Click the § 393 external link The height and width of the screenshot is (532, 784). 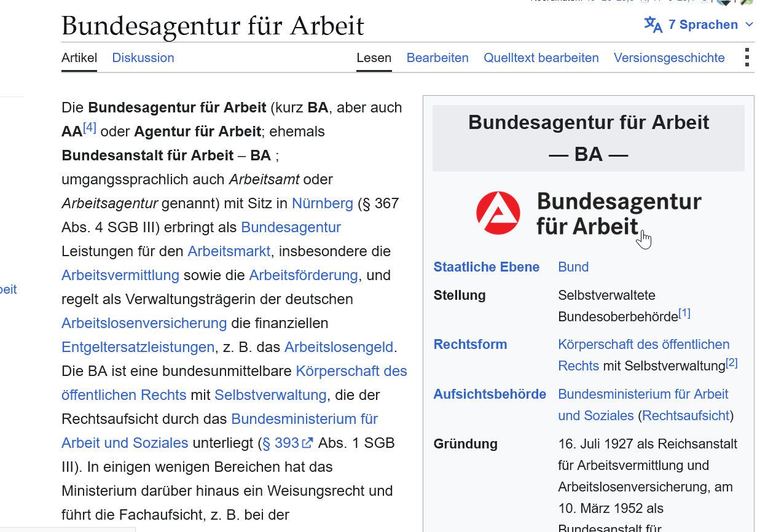pos(288,443)
